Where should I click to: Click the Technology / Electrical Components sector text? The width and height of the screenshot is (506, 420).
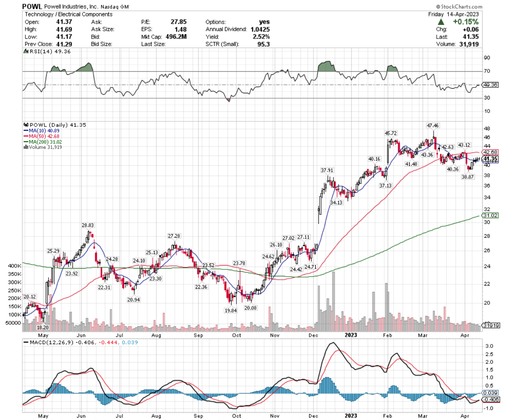pos(69,14)
